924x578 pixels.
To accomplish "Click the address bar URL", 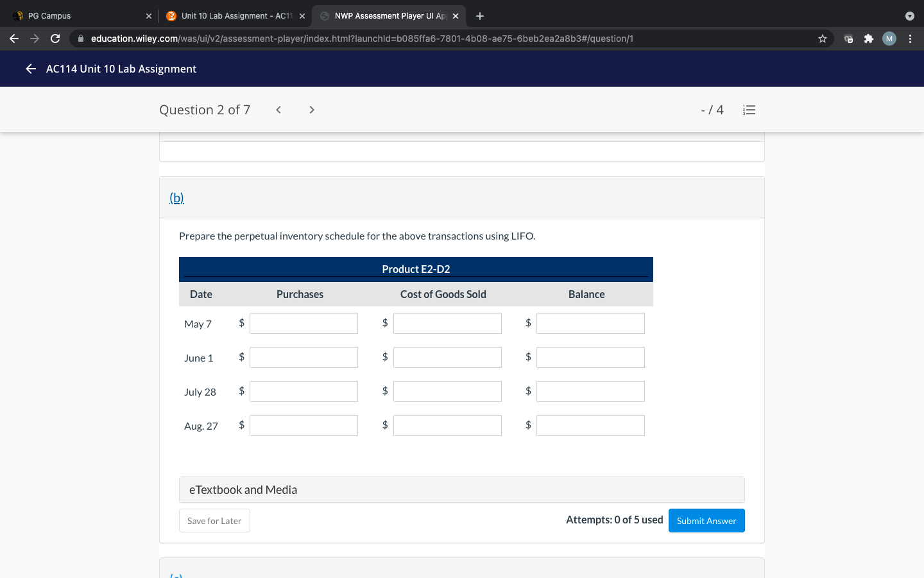I will click(x=362, y=39).
